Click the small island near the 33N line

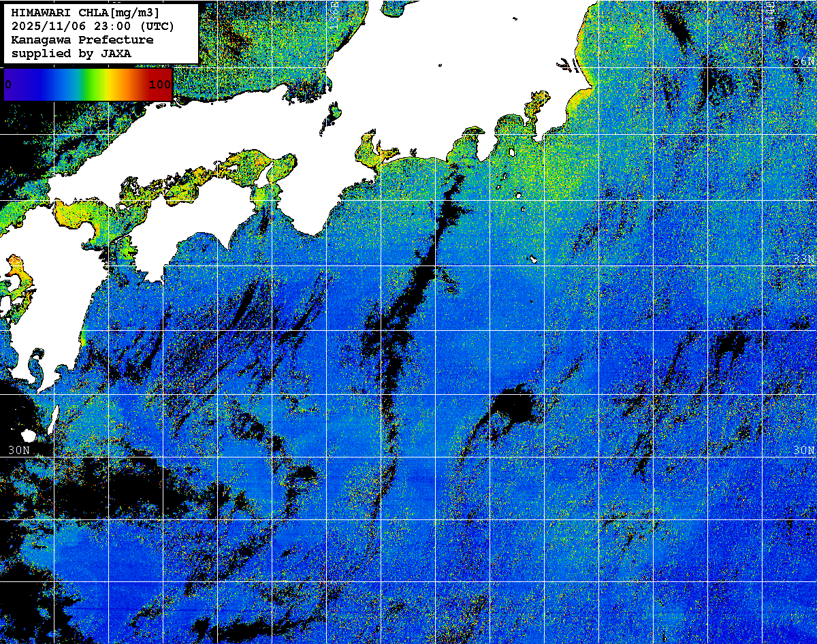coord(534,259)
